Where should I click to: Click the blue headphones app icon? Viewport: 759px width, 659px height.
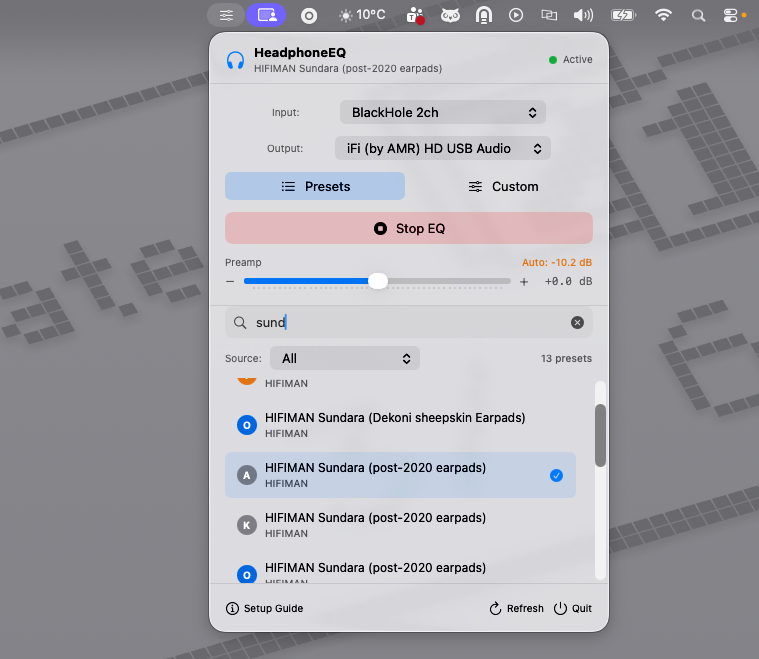(x=235, y=61)
